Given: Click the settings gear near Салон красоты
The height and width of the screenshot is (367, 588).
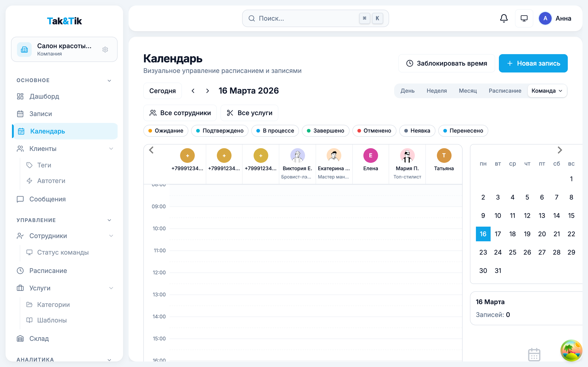Looking at the screenshot, I should point(105,50).
